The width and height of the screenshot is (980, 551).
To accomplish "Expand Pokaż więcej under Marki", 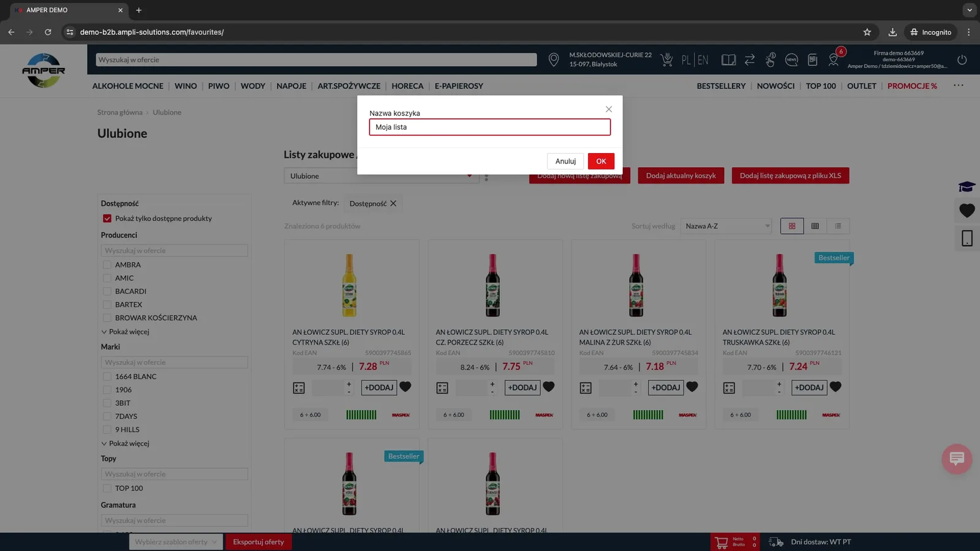I will point(125,443).
